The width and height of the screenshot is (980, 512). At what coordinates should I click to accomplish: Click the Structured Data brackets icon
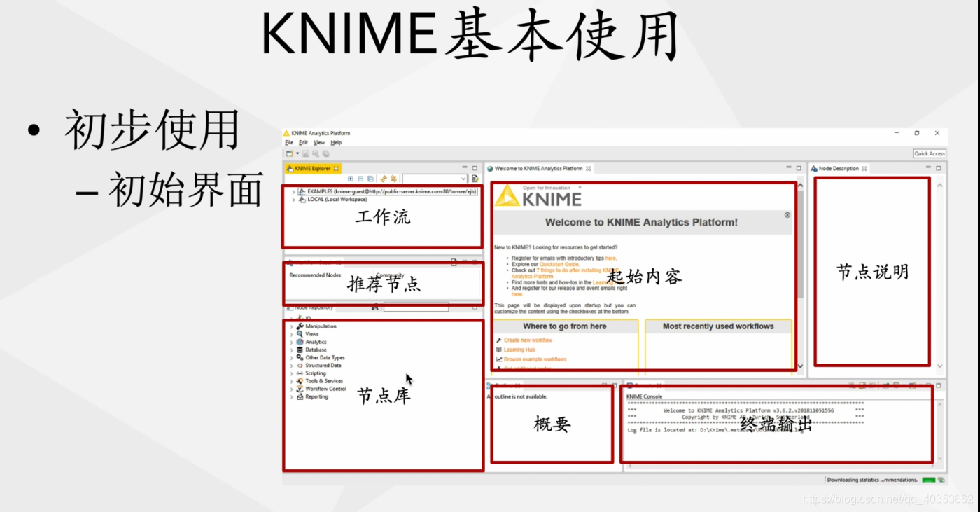pos(300,365)
